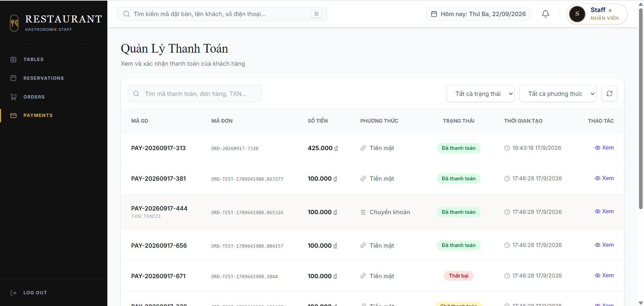Screen dimensions: 644x306
Task: Click Xem for PAY-20260917-381
Action: click(x=604, y=178)
